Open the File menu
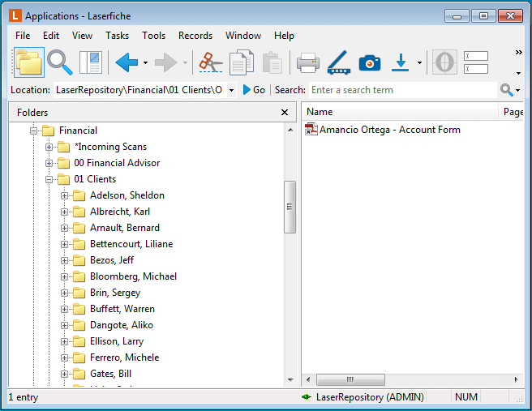The height and width of the screenshot is (411, 532). (x=23, y=36)
